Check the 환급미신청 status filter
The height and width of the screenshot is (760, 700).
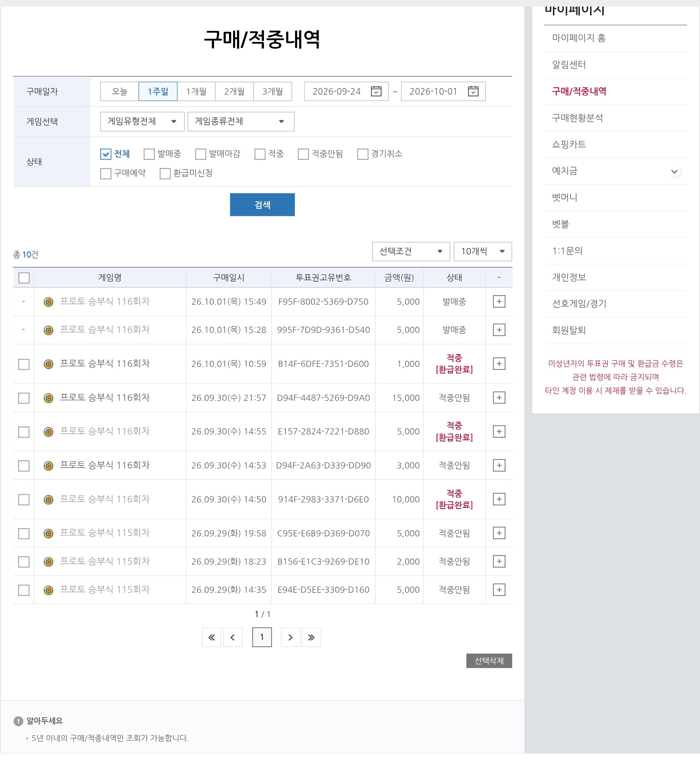tap(165, 173)
